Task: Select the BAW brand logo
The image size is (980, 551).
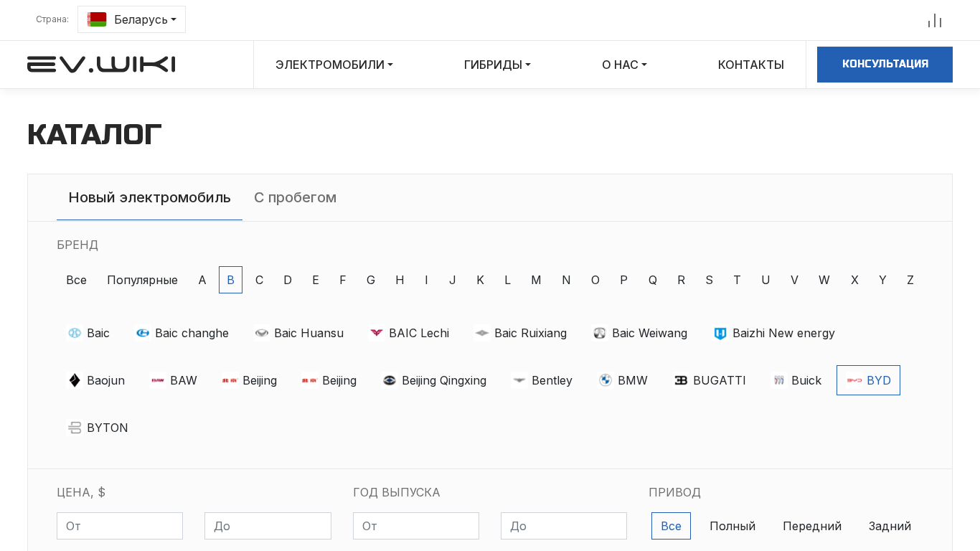Action: tap(158, 380)
